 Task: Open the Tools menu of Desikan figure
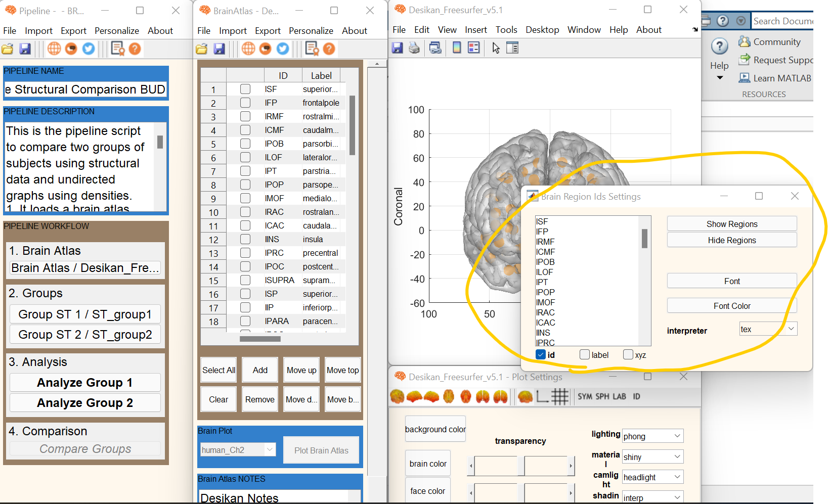pyautogui.click(x=506, y=29)
